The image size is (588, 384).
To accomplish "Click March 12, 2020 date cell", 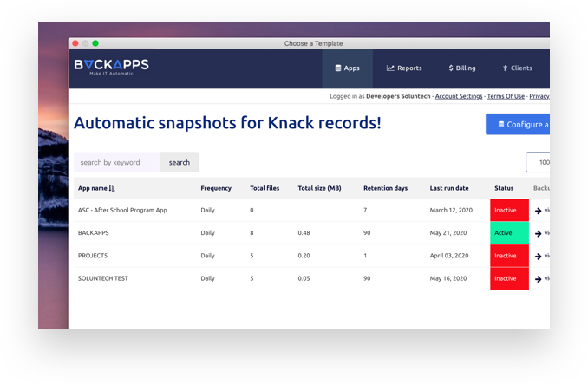I will (x=451, y=210).
